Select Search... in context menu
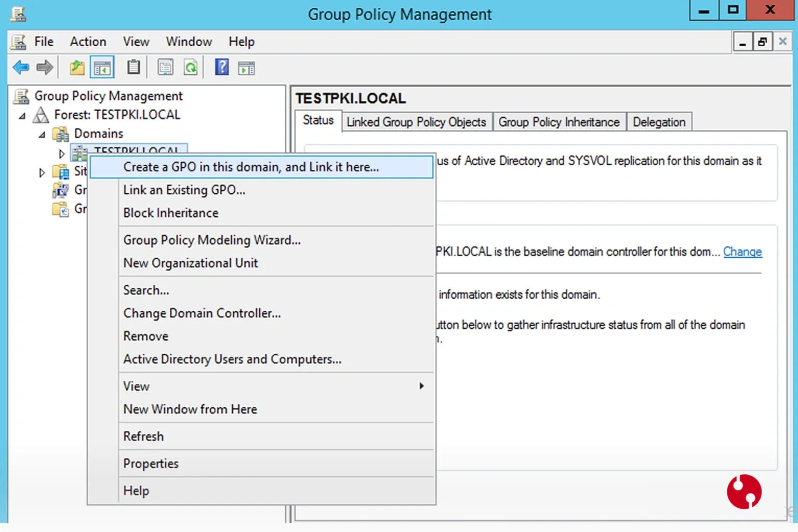 (261, 290)
